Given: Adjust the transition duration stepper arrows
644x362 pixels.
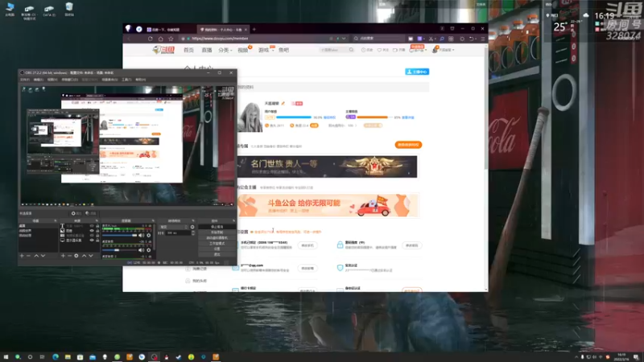Looking at the screenshot, I should pos(193,232).
